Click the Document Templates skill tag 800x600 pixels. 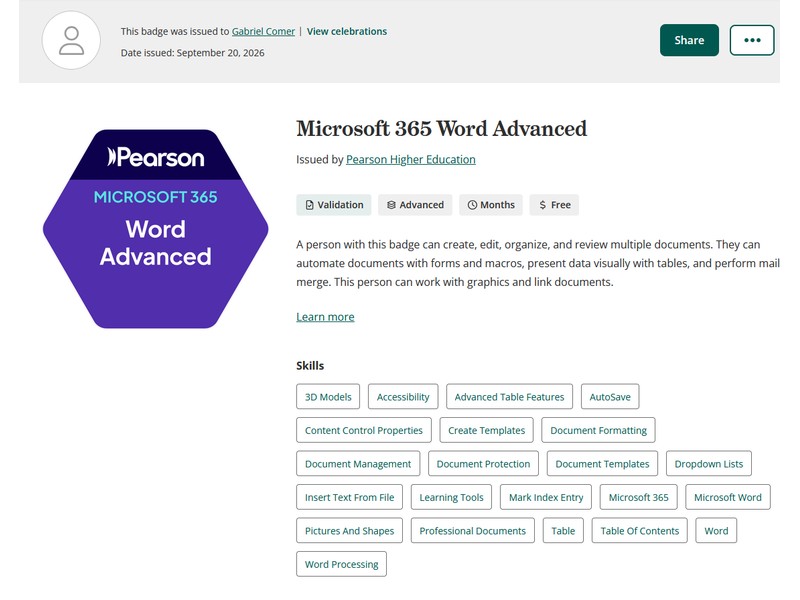(x=602, y=464)
